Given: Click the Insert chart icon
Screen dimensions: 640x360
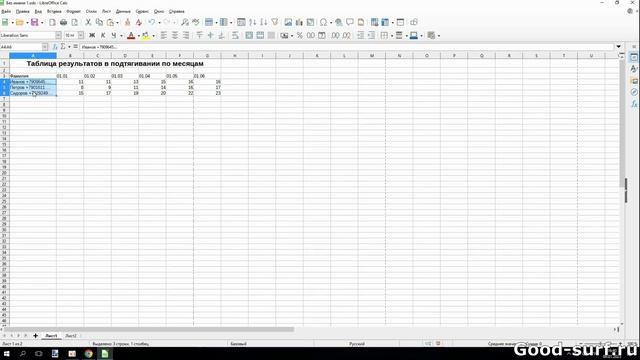Looking at the screenshot, I should click(x=299, y=22).
